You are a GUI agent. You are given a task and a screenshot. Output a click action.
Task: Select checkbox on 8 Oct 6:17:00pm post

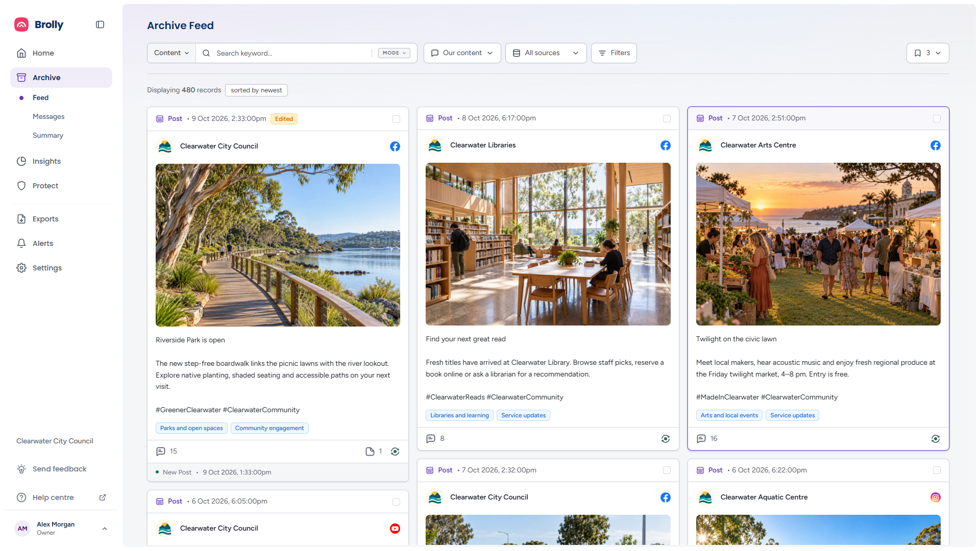(667, 118)
